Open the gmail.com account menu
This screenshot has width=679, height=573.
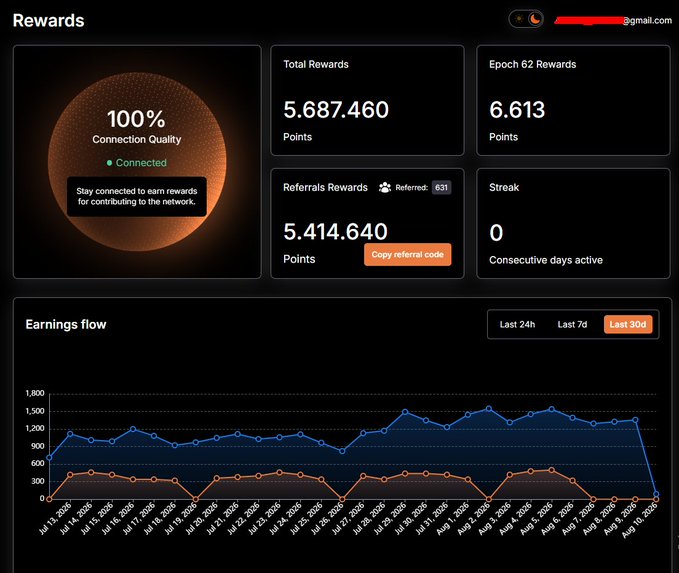(613, 20)
